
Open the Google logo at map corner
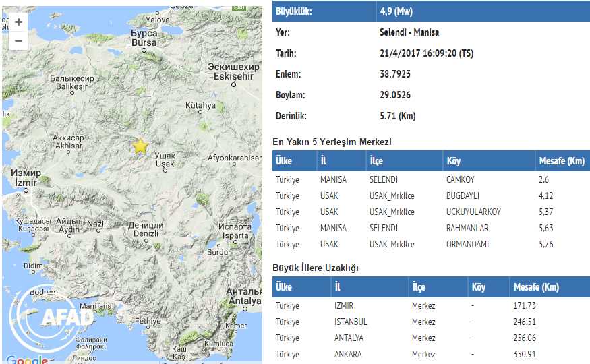[x=26, y=359]
